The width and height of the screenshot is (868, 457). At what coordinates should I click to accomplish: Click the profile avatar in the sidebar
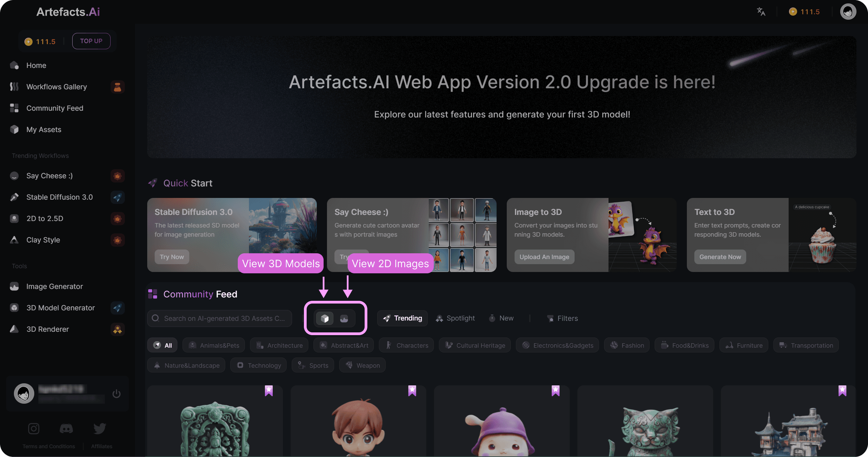[x=24, y=394]
